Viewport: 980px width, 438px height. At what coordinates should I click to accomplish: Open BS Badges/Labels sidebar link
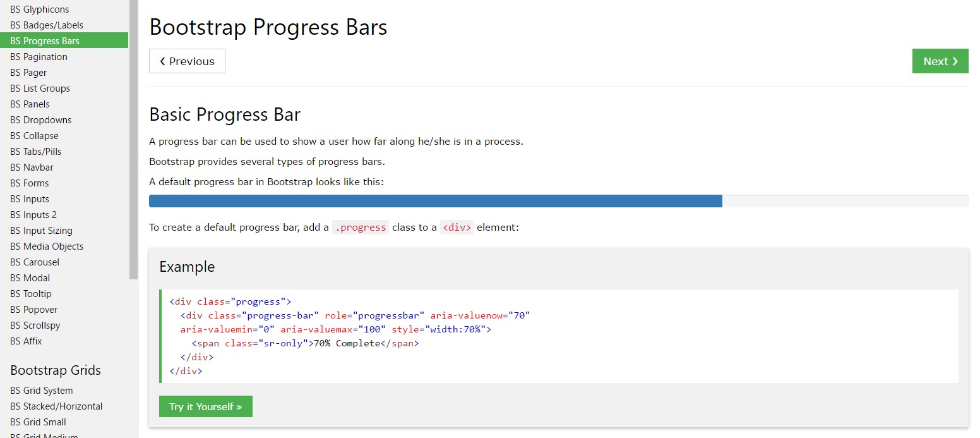click(x=47, y=25)
